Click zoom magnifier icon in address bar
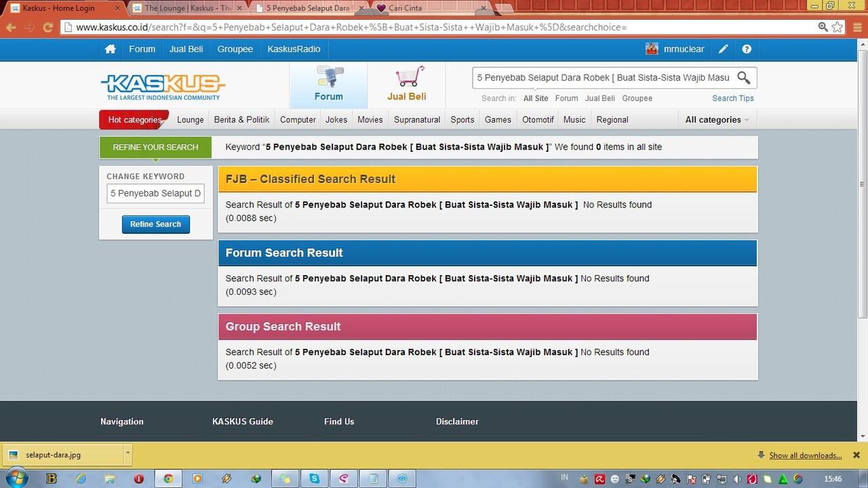The image size is (868, 488). click(x=823, y=27)
